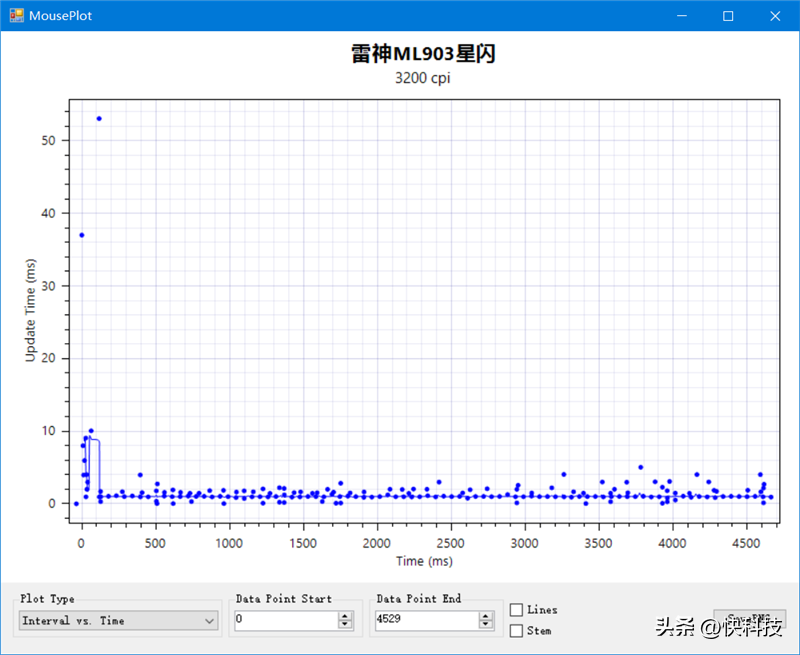Click the Data Point End input field

click(x=427, y=620)
